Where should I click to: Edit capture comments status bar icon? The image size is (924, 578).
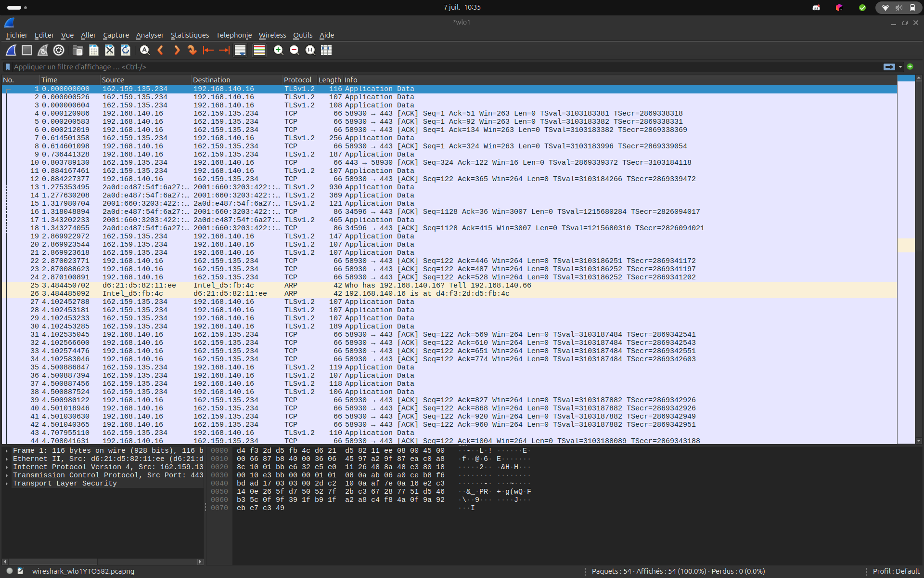(20, 571)
